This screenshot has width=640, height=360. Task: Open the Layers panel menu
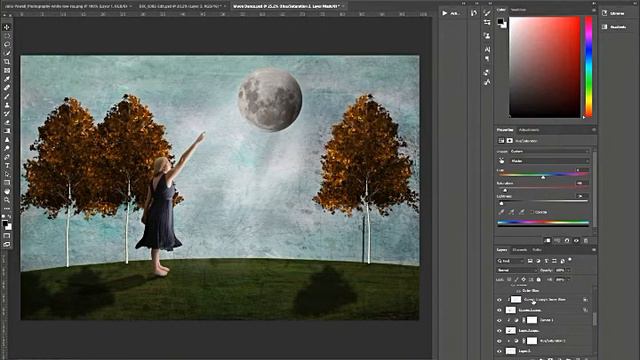point(593,250)
